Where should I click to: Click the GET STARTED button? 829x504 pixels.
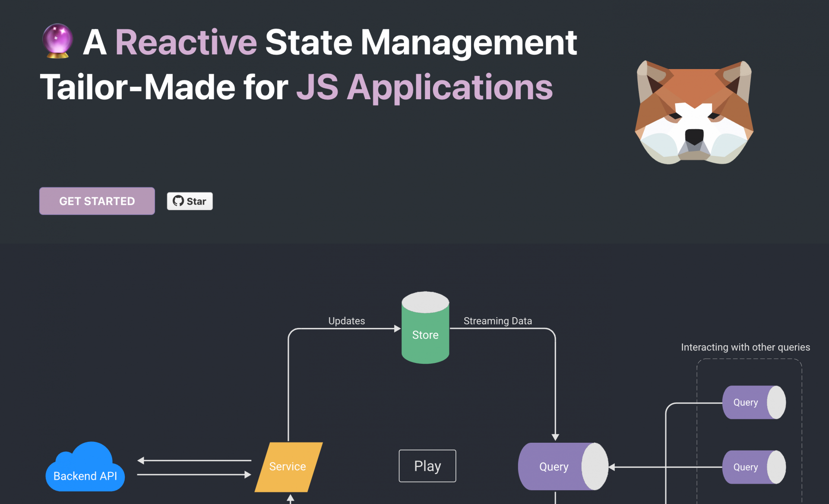[x=97, y=201]
